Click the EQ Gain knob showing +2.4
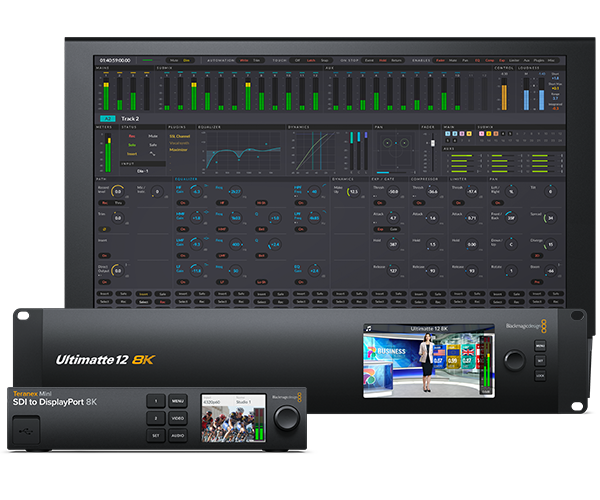Viewport: 600px width, 500px height. [315, 270]
